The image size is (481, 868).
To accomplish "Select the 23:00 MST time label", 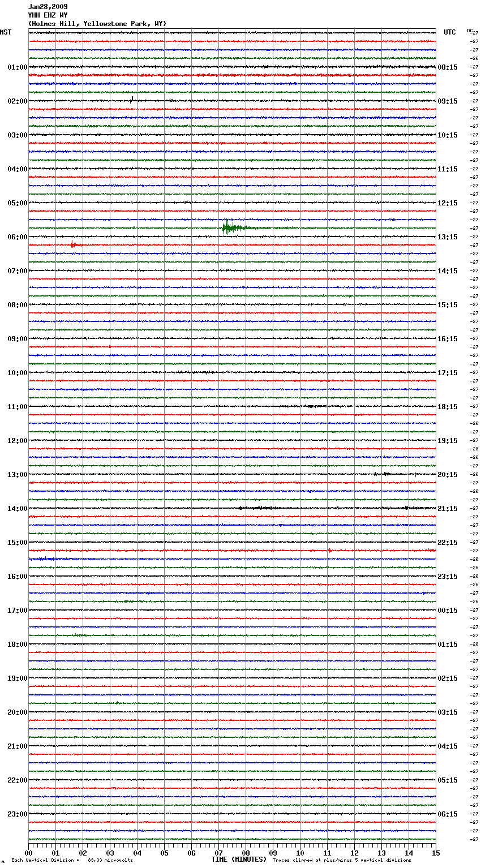I will point(17,814).
